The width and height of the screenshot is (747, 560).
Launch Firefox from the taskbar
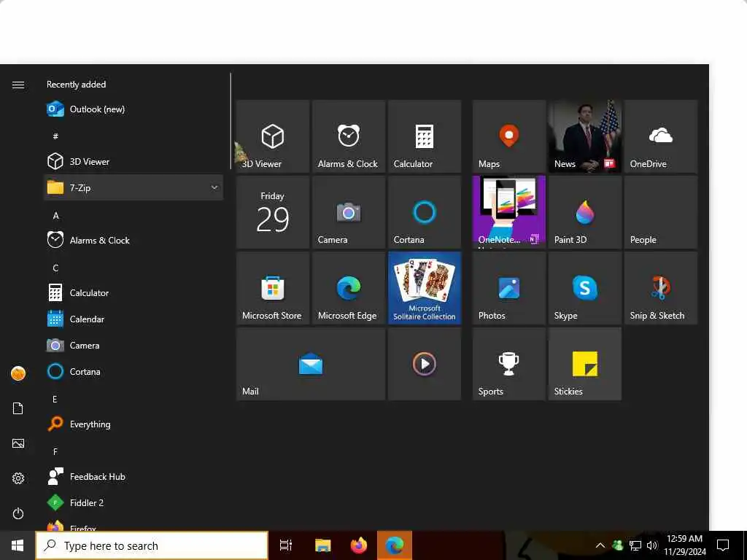coord(359,545)
